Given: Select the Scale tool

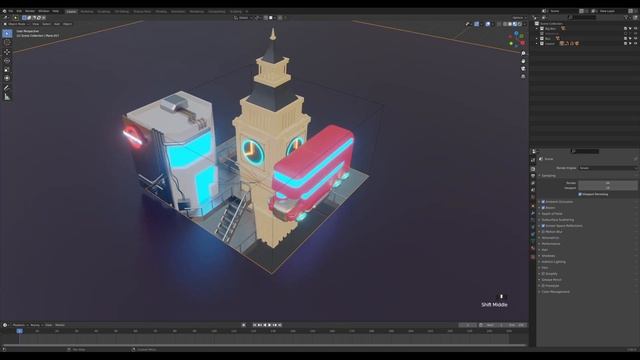Looking at the screenshot, I should coord(7,69).
